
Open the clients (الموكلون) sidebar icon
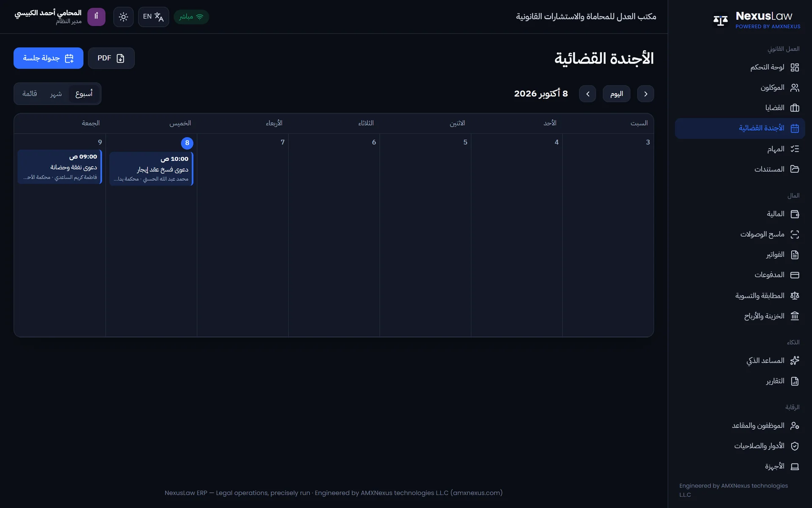pos(795,88)
